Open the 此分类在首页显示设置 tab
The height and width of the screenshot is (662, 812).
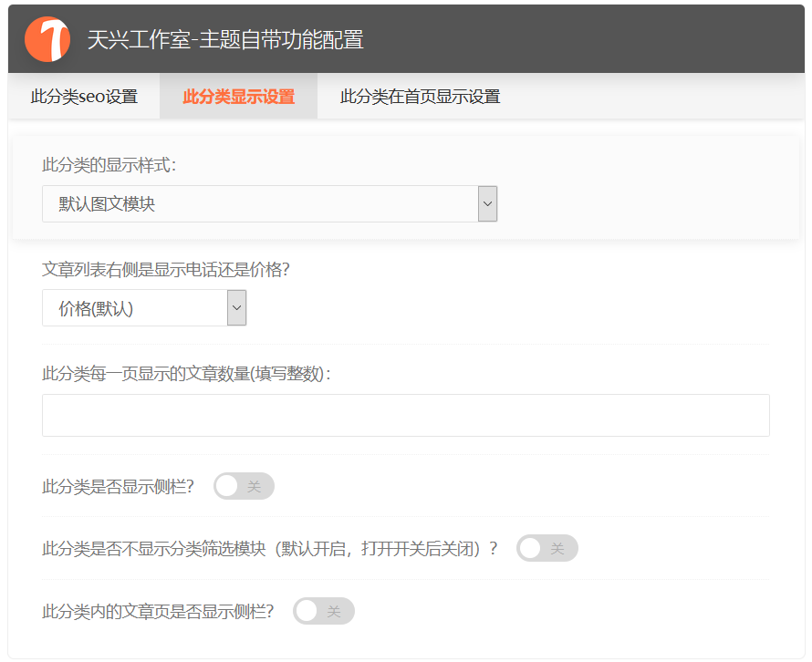tap(420, 97)
